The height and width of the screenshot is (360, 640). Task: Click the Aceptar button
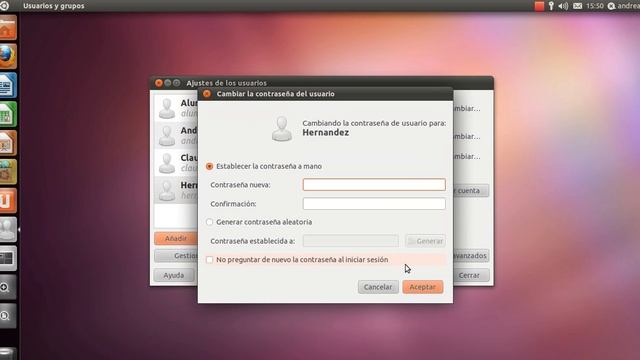[x=422, y=287]
